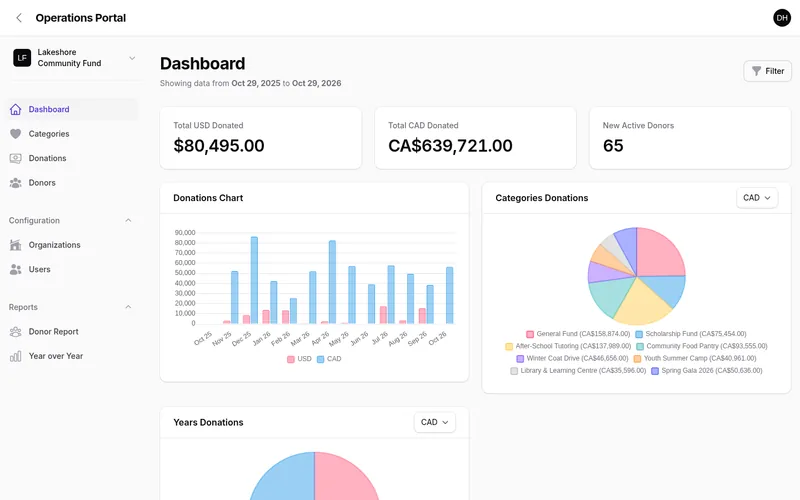Click the Filter button
Screen dimensions: 800x500
767,71
